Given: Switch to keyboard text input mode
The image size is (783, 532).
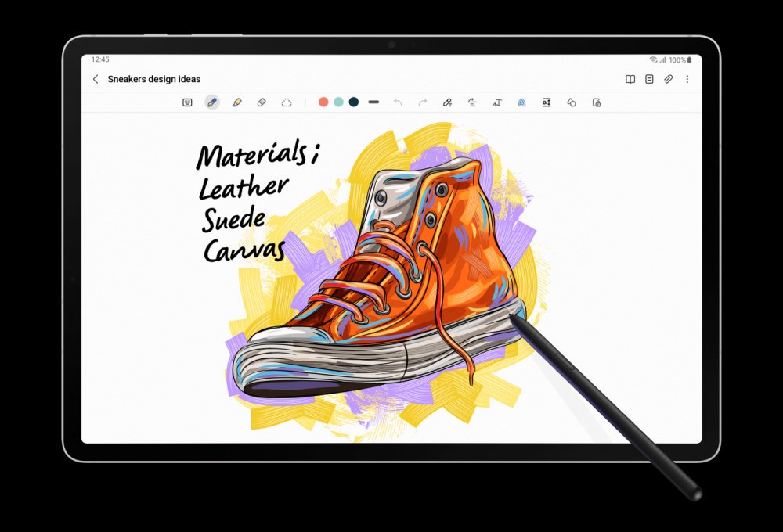Looking at the screenshot, I should [187, 102].
